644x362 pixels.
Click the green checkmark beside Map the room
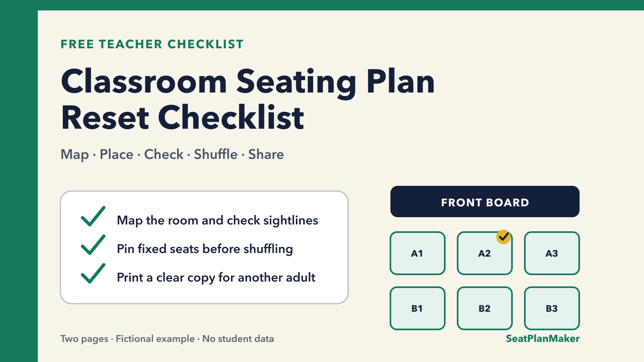point(93,216)
